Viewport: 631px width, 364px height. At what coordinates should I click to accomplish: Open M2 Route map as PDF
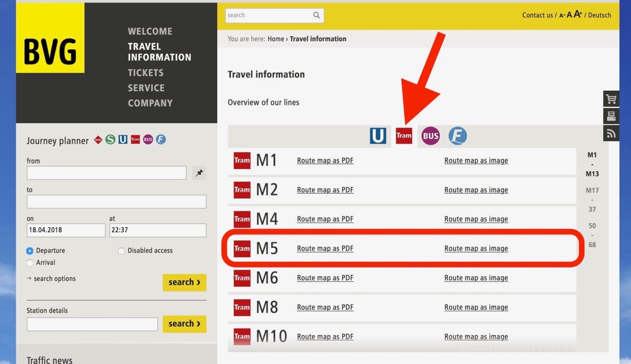[325, 190]
